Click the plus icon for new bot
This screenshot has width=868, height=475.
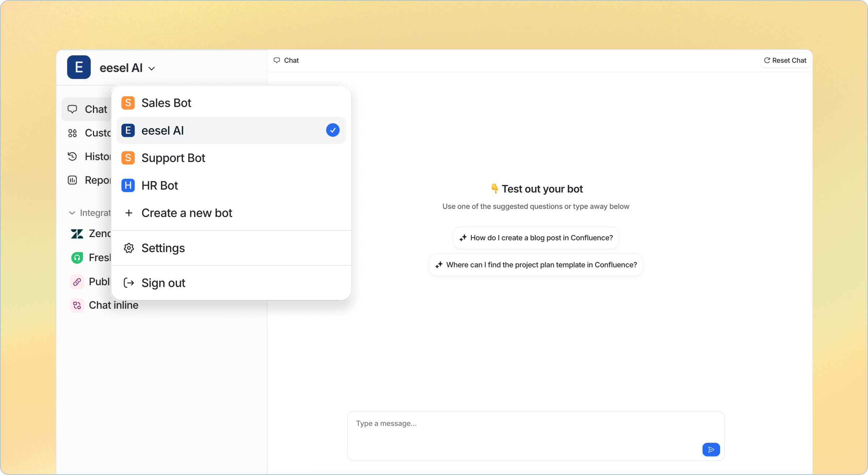[x=129, y=213]
